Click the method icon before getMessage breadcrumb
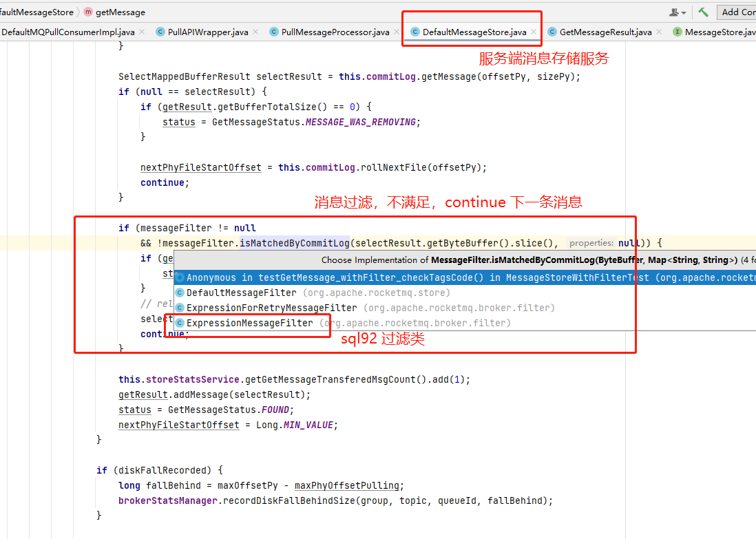This screenshot has height=539, width=756. coord(89,12)
